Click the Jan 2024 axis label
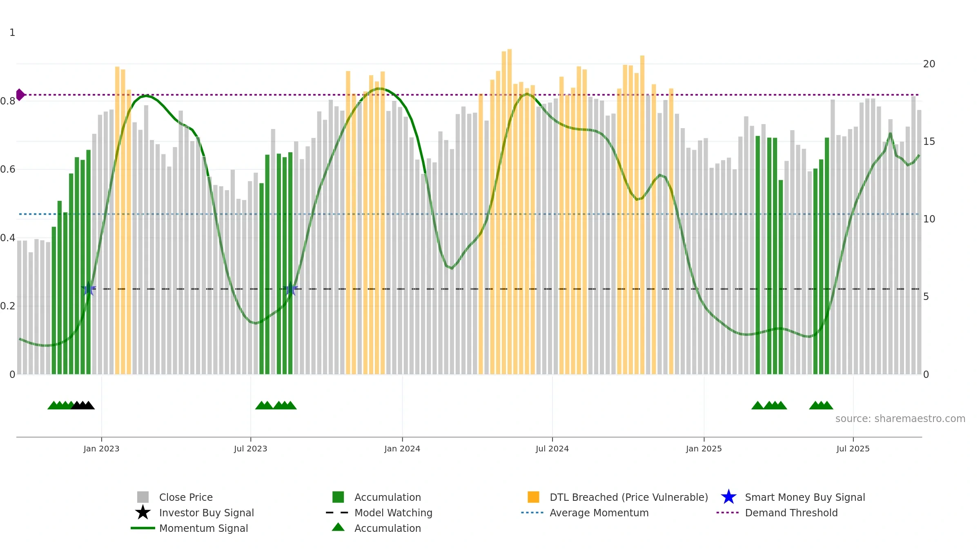This screenshot has height=551, width=980. pos(402,449)
